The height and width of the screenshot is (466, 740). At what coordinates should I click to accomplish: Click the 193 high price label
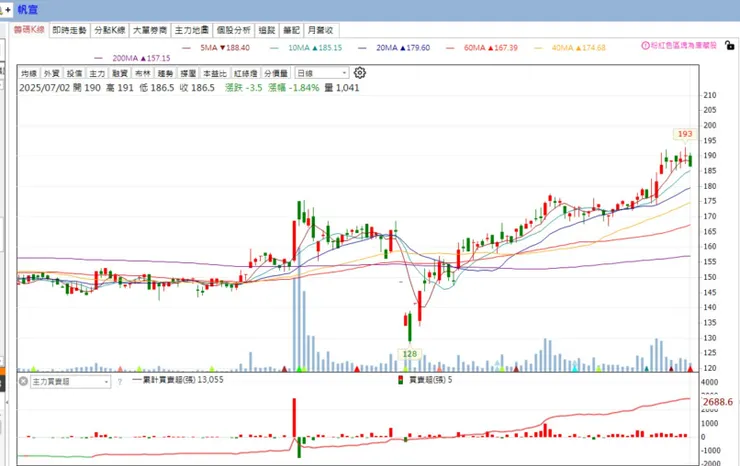pos(685,134)
